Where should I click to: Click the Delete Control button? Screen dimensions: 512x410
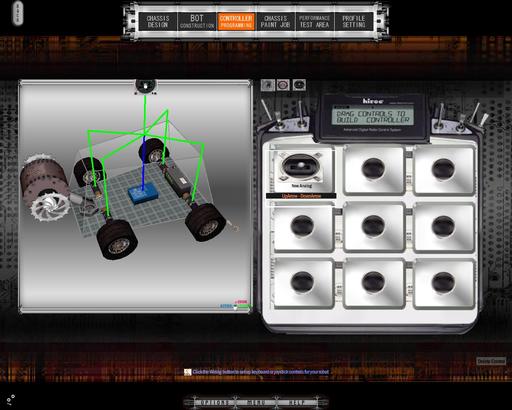pyautogui.click(x=491, y=361)
